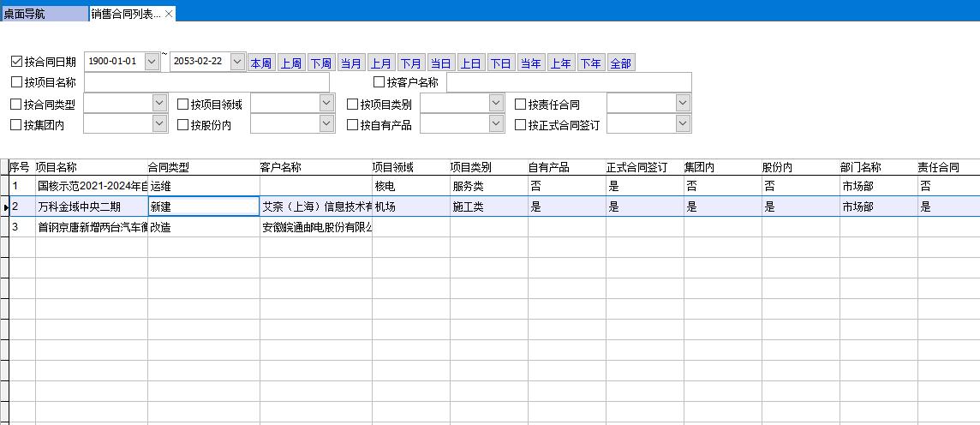Focus the 按客户名称 input box
The width and height of the screenshot is (980, 425).
(x=569, y=82)
